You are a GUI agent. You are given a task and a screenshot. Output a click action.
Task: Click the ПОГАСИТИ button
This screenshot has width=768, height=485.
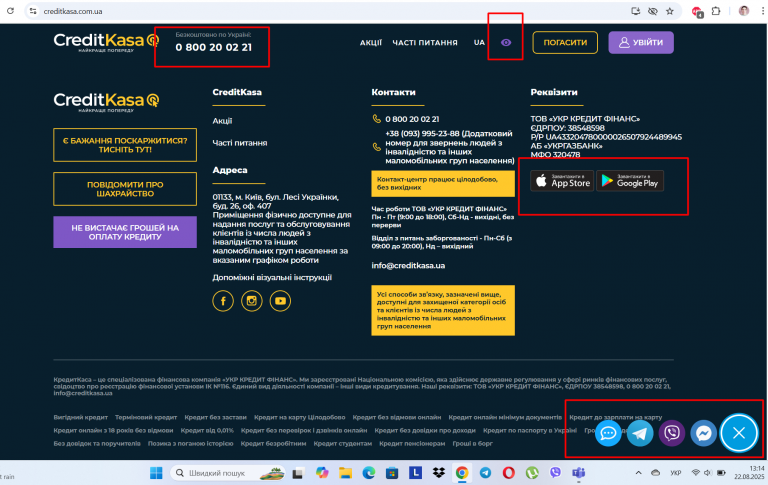pyautogui.click(x=565, y=43)
